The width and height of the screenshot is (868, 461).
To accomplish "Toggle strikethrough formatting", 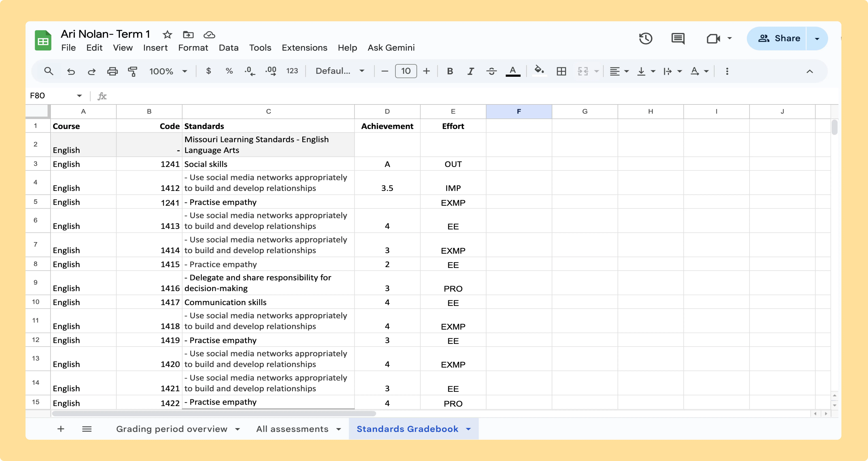I will 492,71.
